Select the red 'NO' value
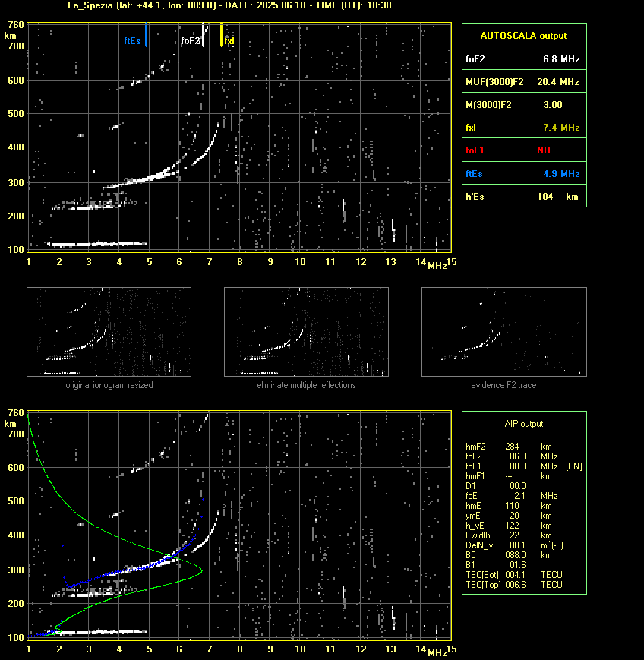Image resolution: width=644 pixels, height=660 pixels. pos(544,150)
